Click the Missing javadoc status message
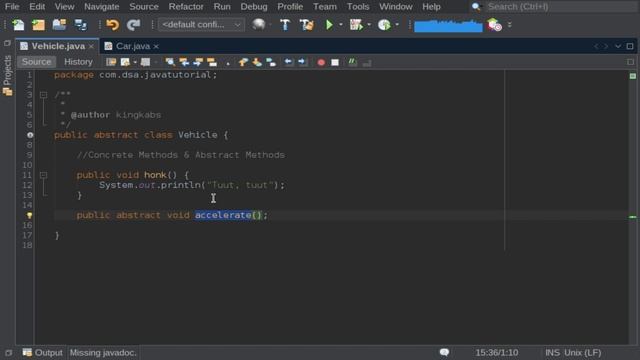 pyautogui.click(x=103, y=353)
